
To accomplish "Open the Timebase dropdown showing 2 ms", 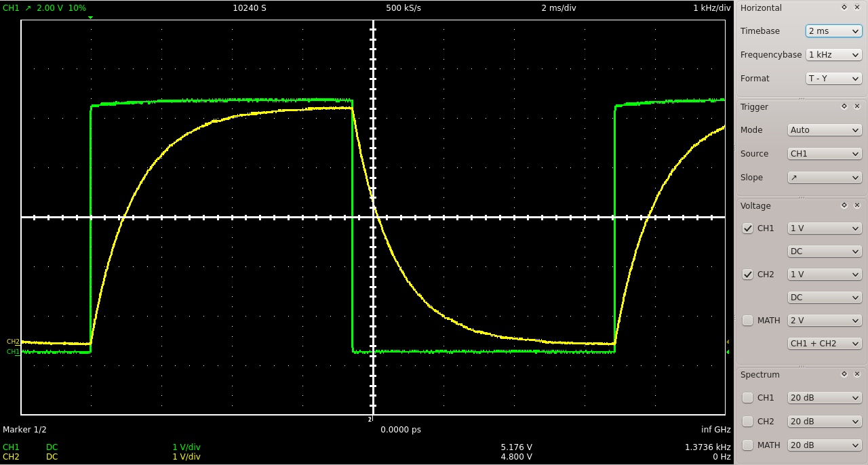I will pos(833,31).
